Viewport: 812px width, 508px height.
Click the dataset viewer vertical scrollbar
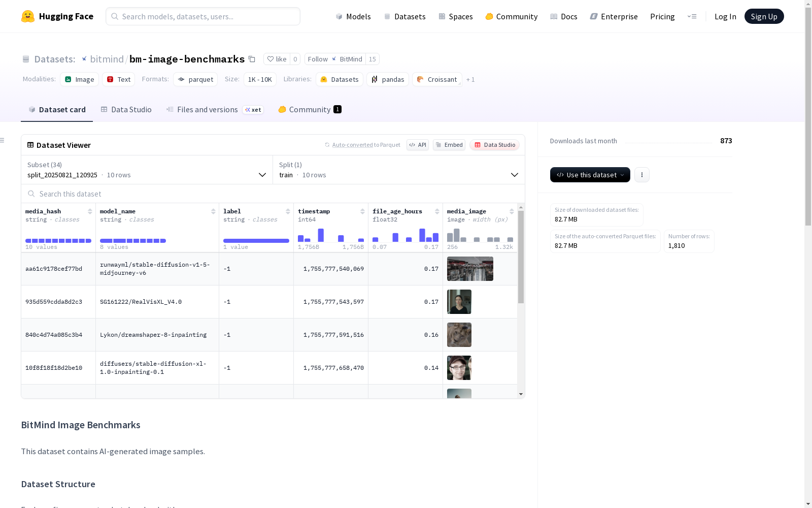click(521, 257)
